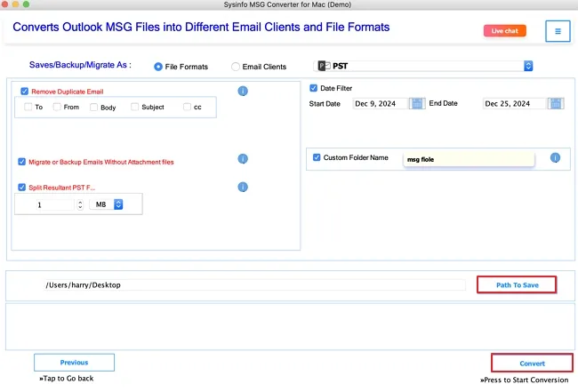Go back with the Previous button
The image size is (578, 392).
[74, 363]
